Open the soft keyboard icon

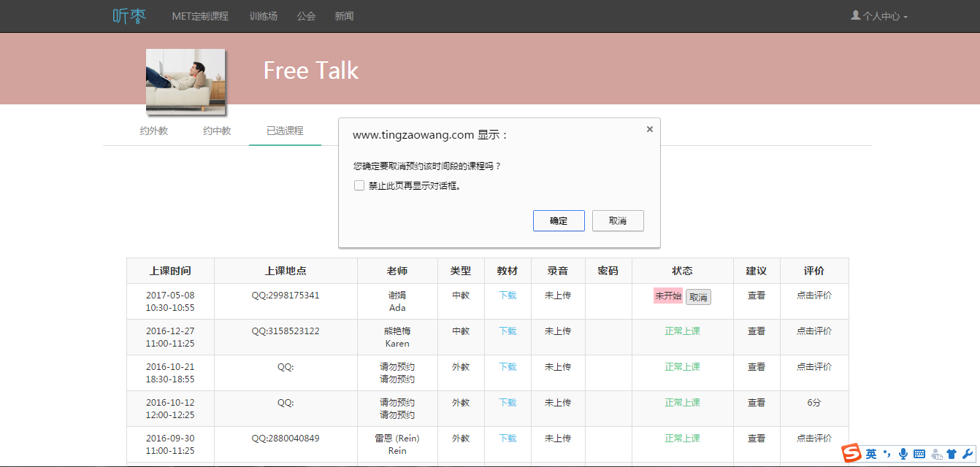point(919,454)
